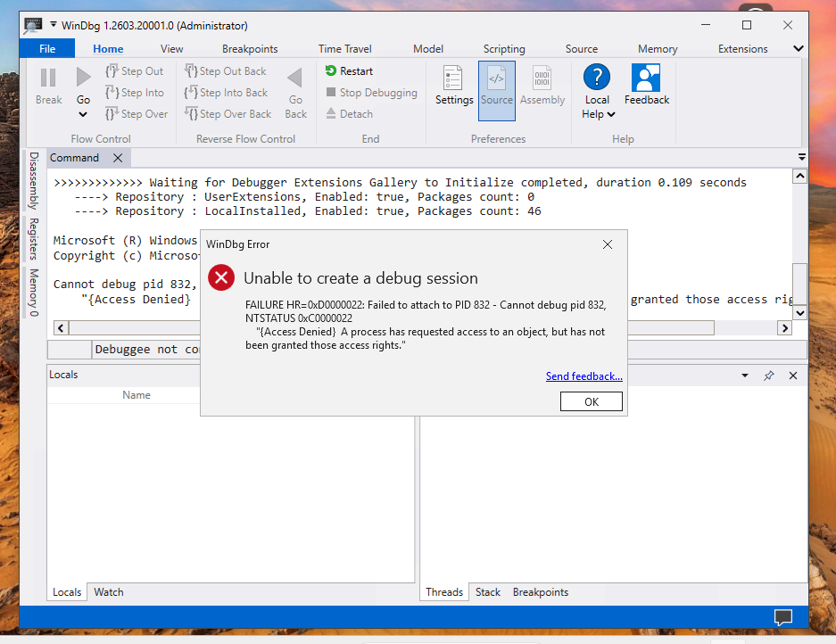The width and height of the screenshot is (836, 644).
Task: Click the Name column header in Locals
Action: 136,395
